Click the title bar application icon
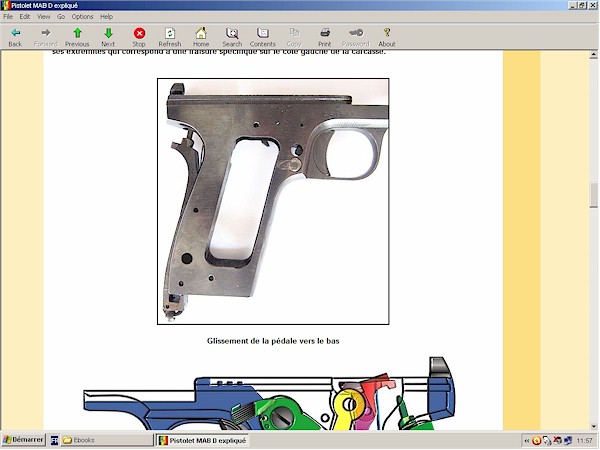The height and width of the screenshot is (450, 600). 5,5
